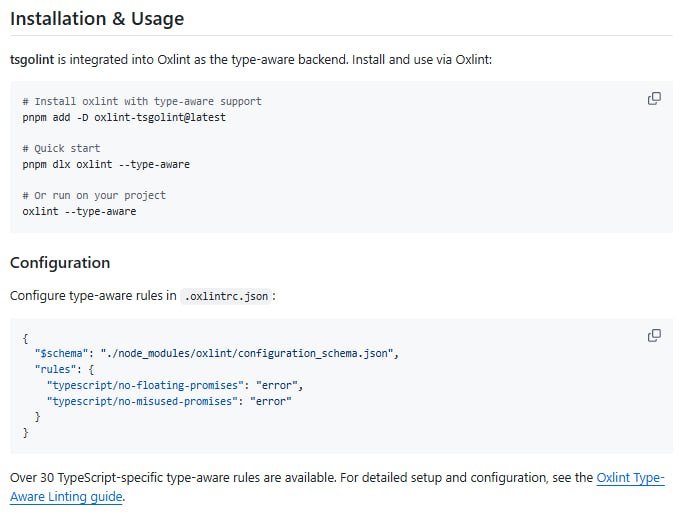
Task: Click the Installation & Usage heading
Action: point(97,19)
